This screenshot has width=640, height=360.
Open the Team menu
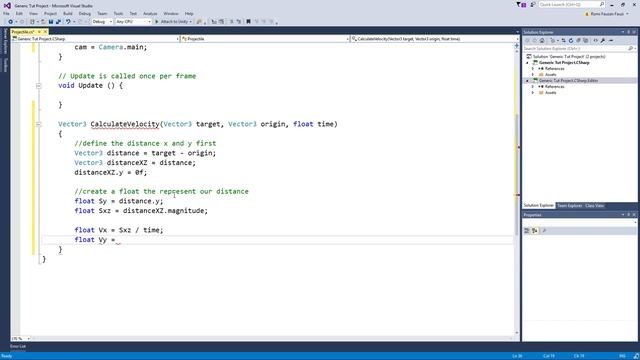pos(102,13)
